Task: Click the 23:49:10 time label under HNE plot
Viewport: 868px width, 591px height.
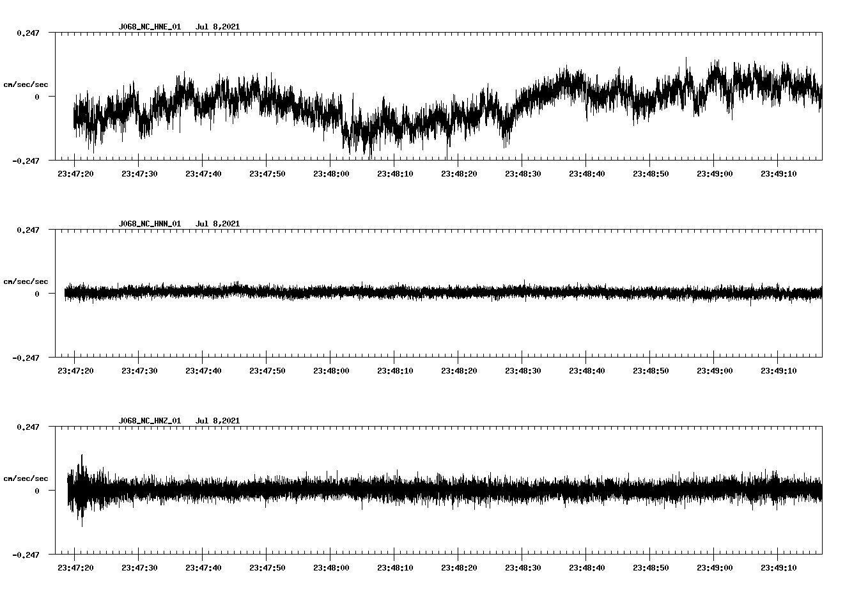Action: [779, 173]
